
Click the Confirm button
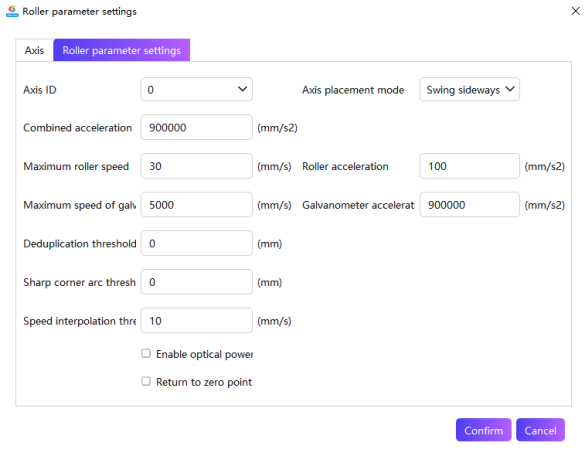484,430
